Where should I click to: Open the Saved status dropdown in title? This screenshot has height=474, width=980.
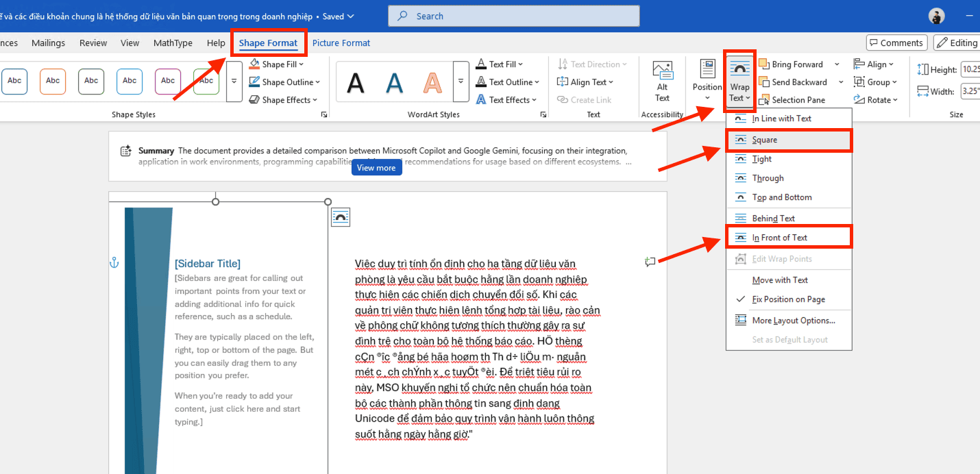pos(339,16)
